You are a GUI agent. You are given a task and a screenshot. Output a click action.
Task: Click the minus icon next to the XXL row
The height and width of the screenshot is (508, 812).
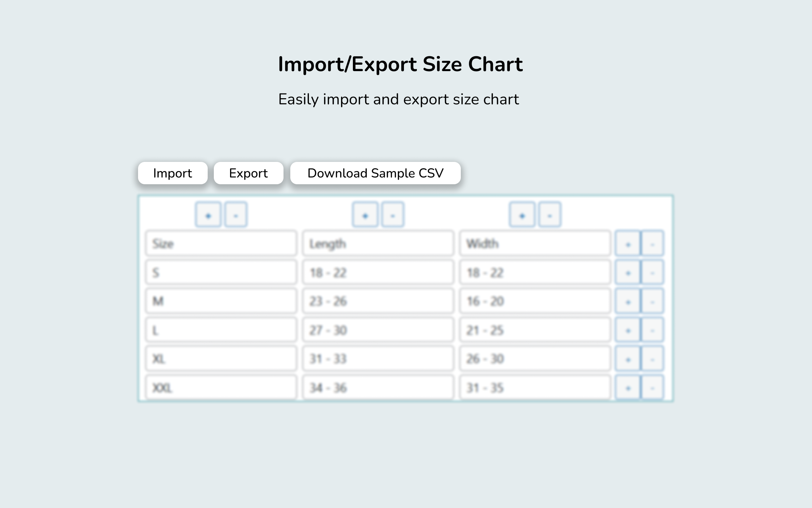click(x=652, y=387)
